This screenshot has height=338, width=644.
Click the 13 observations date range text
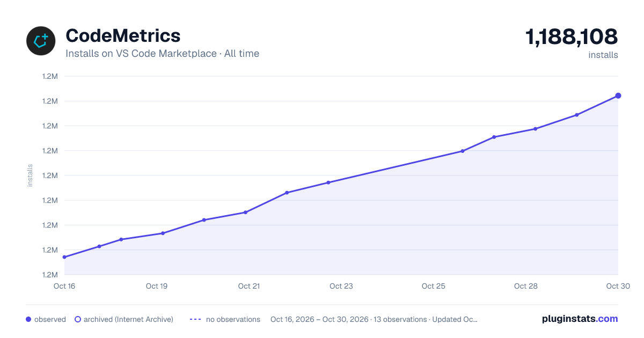click(374, 319)
